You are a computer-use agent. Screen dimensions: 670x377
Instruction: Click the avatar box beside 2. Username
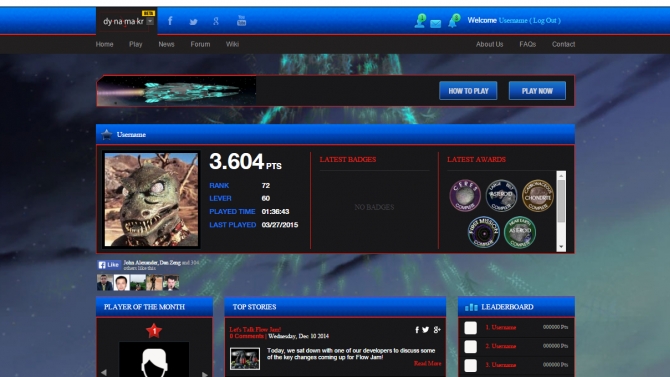(x=470, y=347)
